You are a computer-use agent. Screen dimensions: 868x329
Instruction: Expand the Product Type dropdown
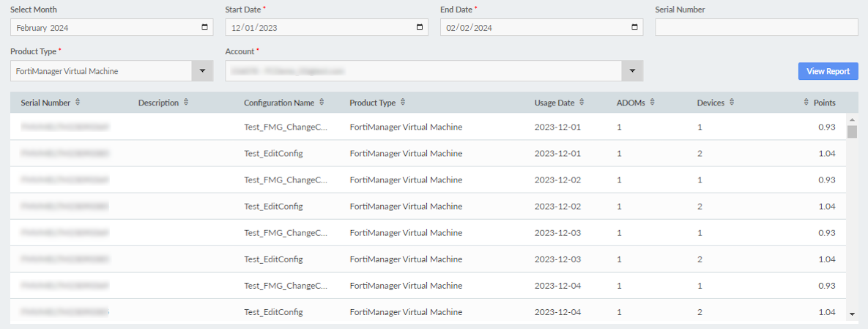point(202,71)
